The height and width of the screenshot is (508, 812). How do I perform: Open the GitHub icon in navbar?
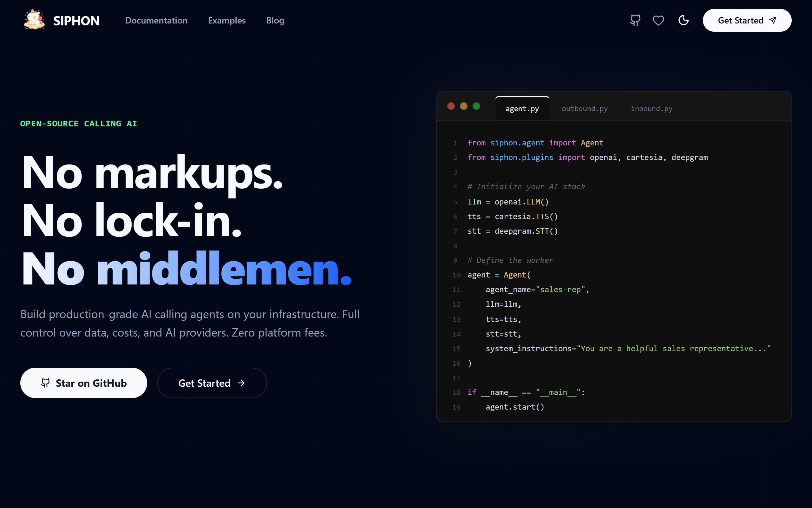(635, 21)
